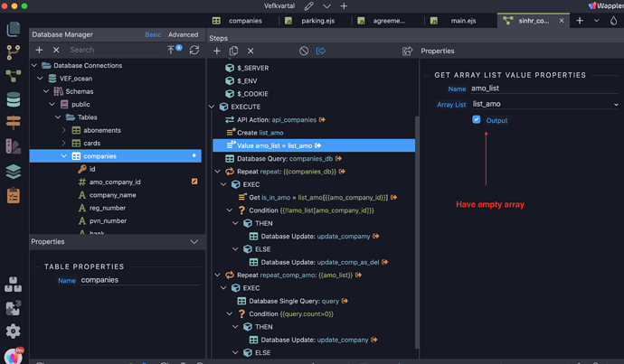
Task: Delete the selected step
Action: pyautogui.click(x=251, y=51)
